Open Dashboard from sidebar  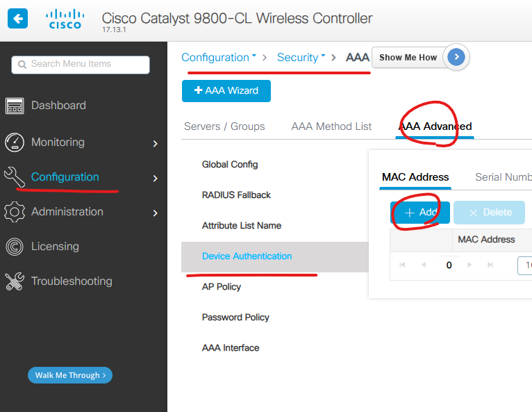tap(58, 106)
